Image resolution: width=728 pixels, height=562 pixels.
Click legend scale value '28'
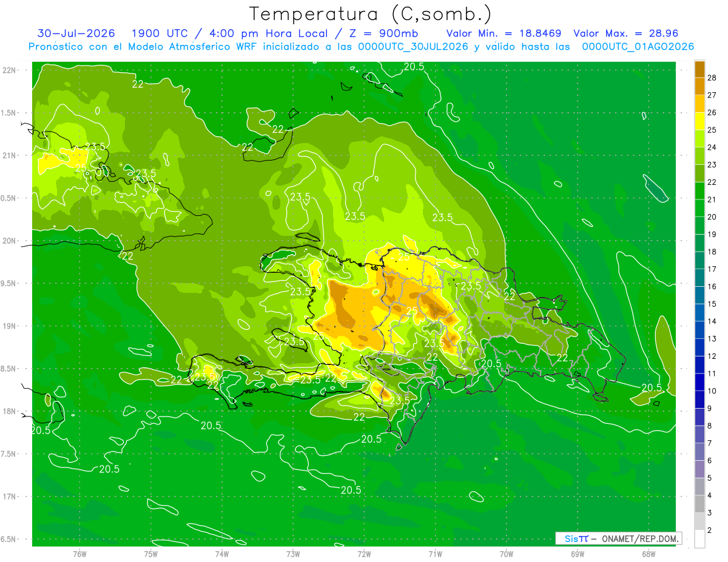tap(712, 78)
